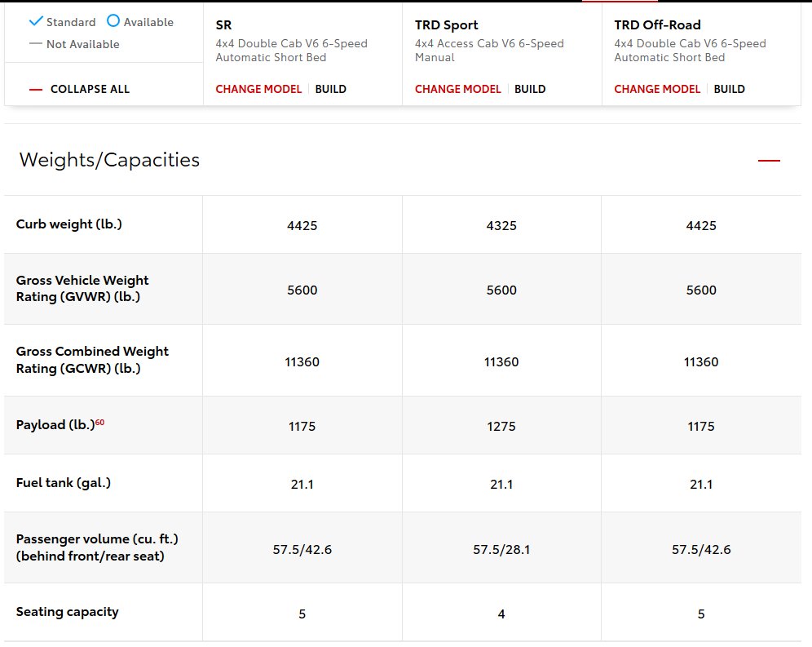
Task: Click the Available circle legend icon
Action: (113, 20)
